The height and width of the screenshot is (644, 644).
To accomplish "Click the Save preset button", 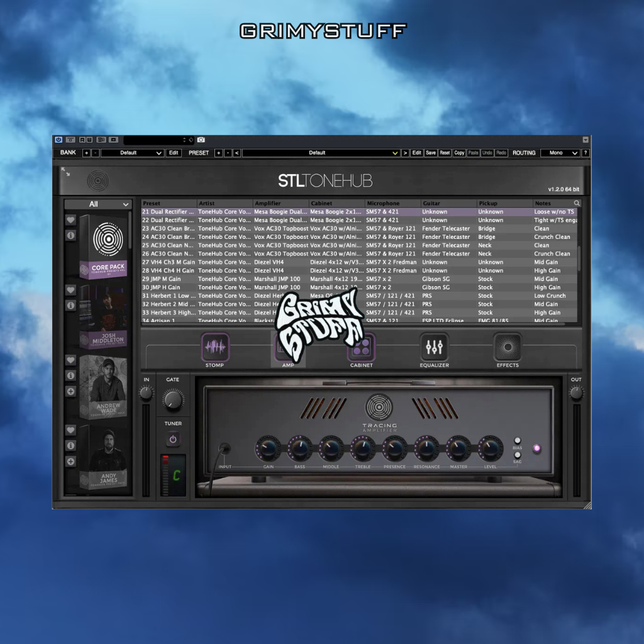I will tap(430, 153).
